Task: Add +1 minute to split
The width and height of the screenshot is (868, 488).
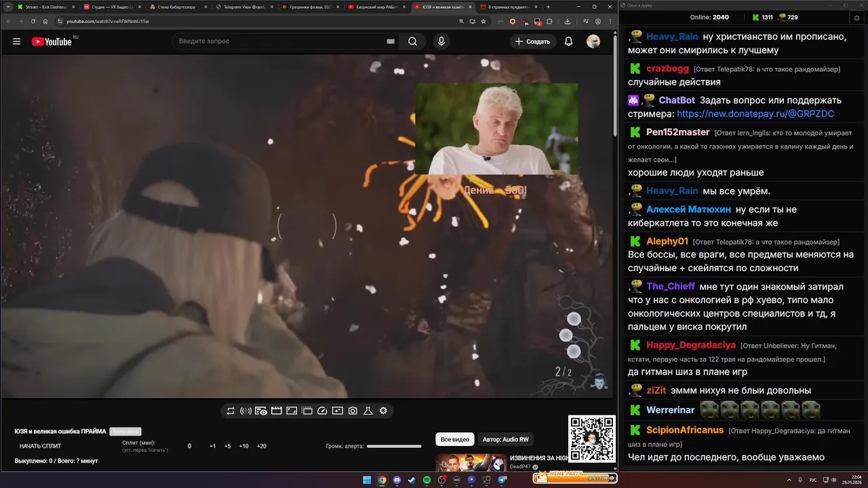Action: coord(212,446)
